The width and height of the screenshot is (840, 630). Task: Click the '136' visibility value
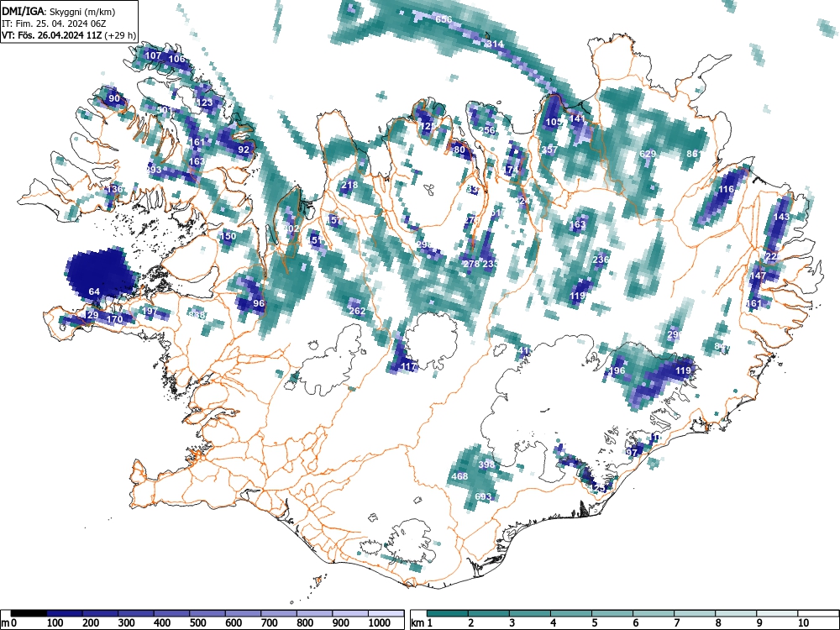114,189
